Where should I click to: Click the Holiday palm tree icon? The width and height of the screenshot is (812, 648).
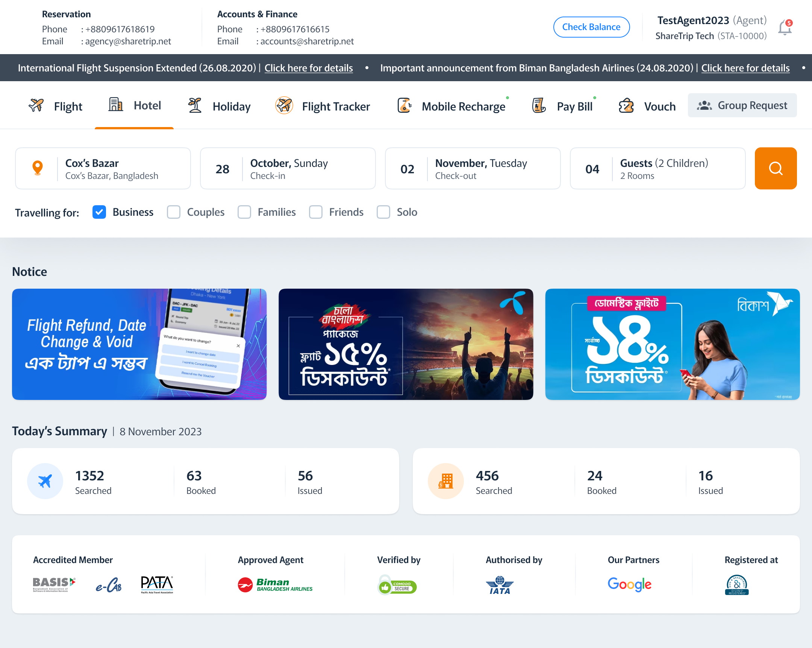click(195, 105)
